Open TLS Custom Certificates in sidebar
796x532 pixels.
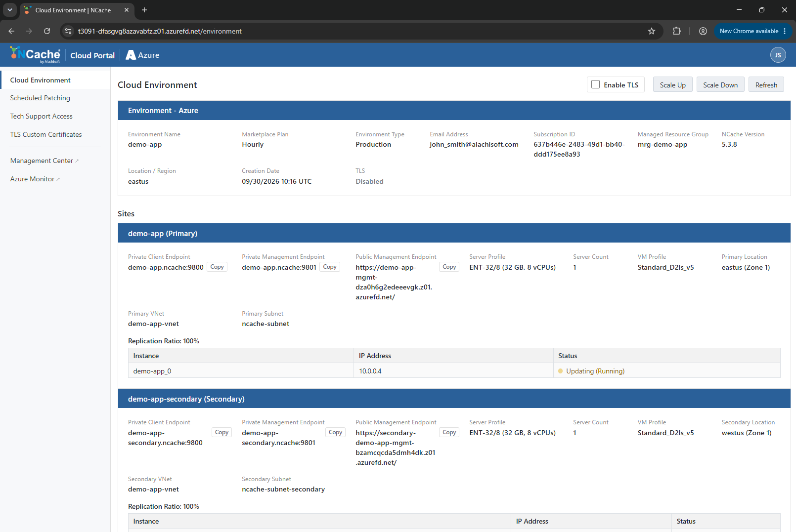tap(46, 134)
